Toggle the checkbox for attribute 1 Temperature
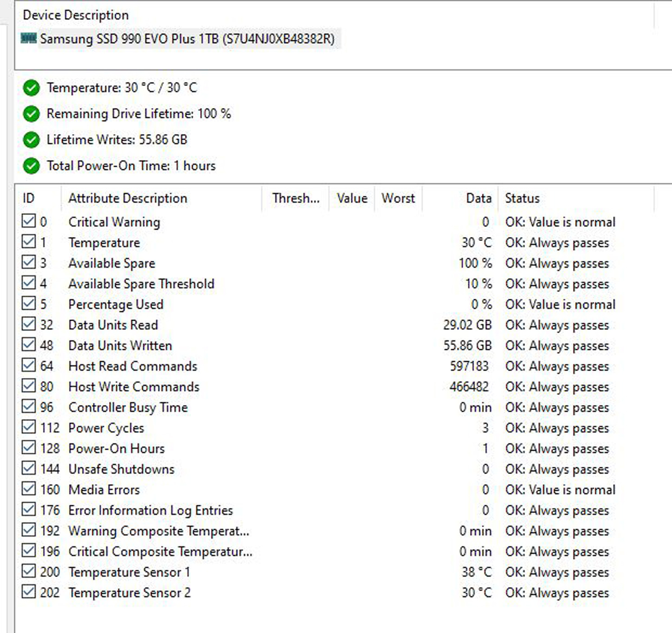Image resolution: width=672 pixels, height=633 pixels. (28, 241)
